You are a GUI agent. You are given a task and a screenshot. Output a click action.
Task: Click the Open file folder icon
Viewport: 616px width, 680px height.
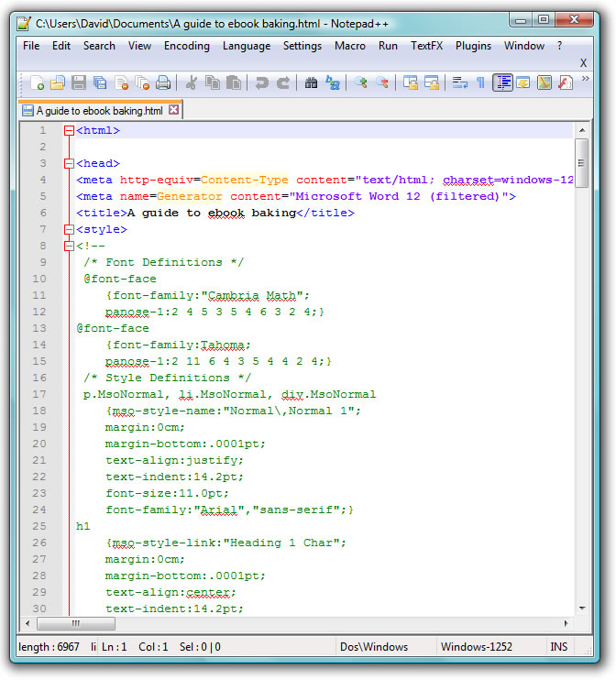pos(58,83)
